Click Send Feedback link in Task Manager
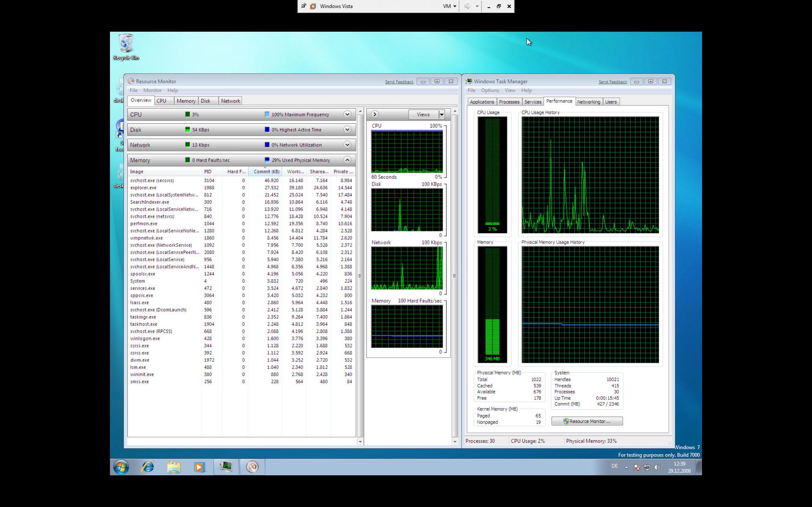The image size is (812, 507). (613, 82)
